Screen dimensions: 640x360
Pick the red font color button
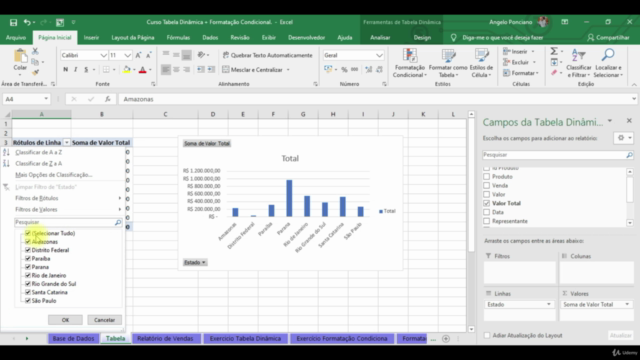142,70
